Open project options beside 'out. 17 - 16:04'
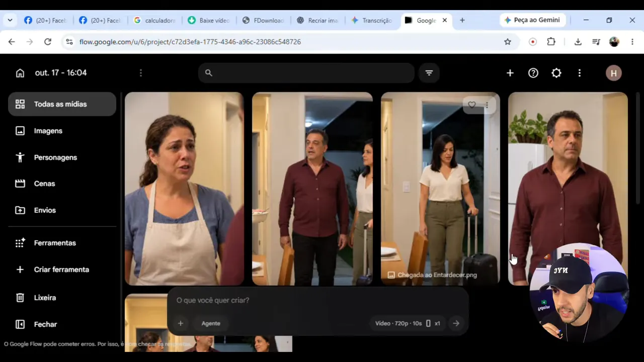 tap(141, 73)
